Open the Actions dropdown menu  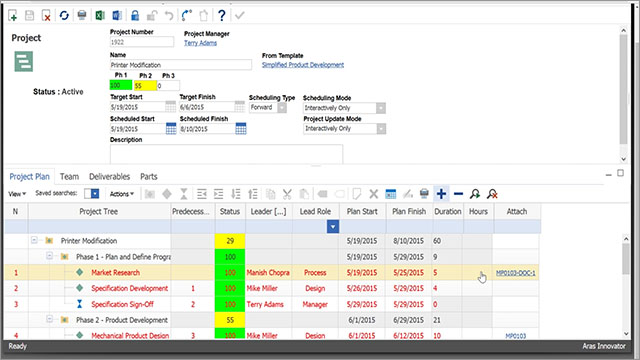coord(122,194)
